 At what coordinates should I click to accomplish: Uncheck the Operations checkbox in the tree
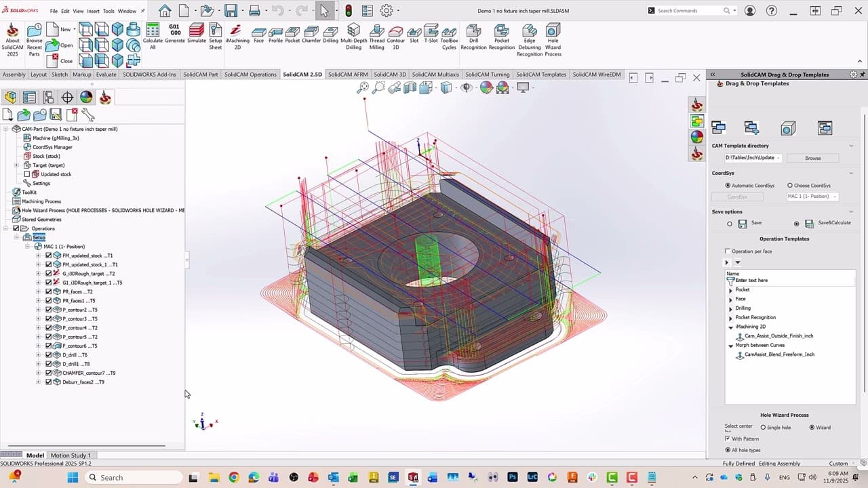(x=16, y=228)
